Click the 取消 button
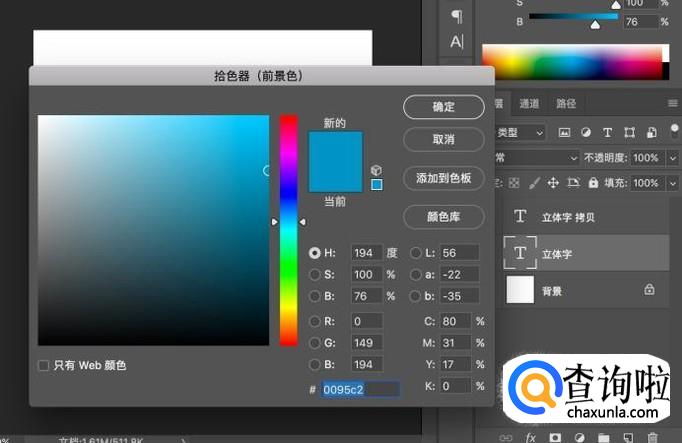This screenshot has width=682, height=443. [444, 139]
